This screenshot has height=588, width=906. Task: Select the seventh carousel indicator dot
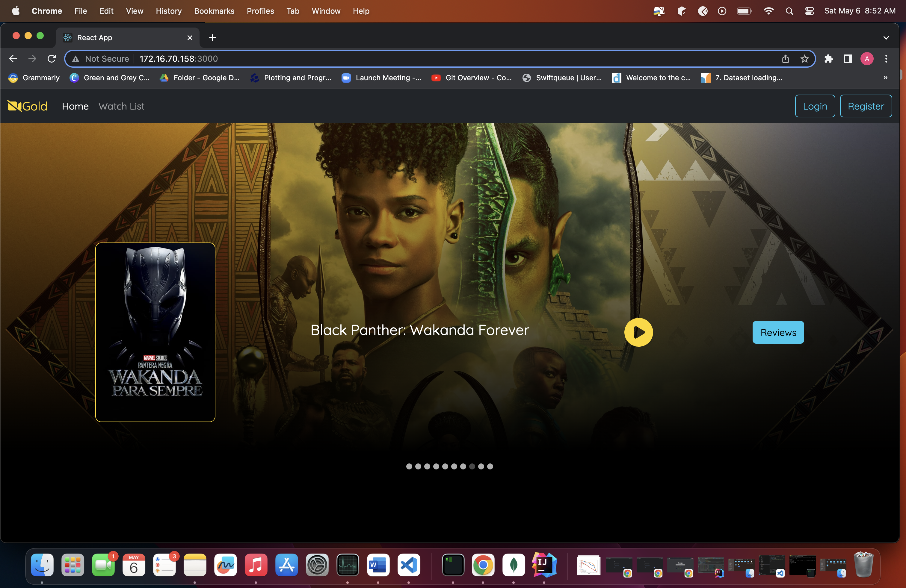[463, 466]
